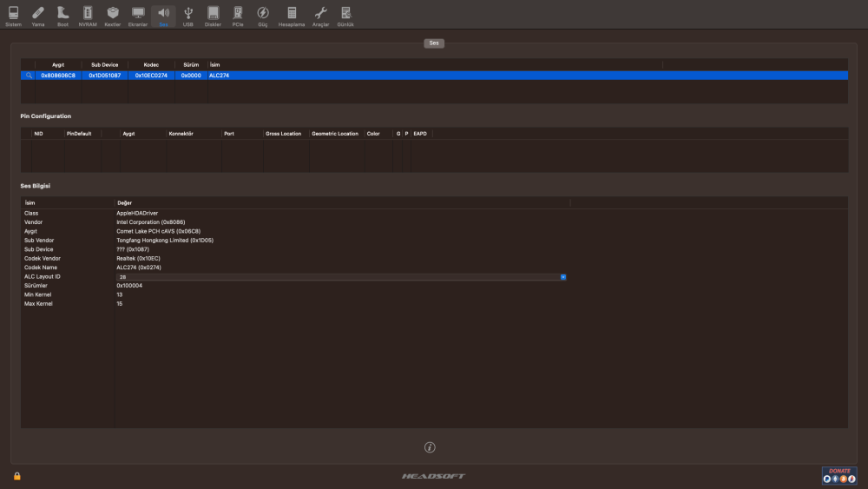Viewport: 868px width, 489px height.
Task: Select the Sürümler 0x100004 value
Action: [129, 286]
